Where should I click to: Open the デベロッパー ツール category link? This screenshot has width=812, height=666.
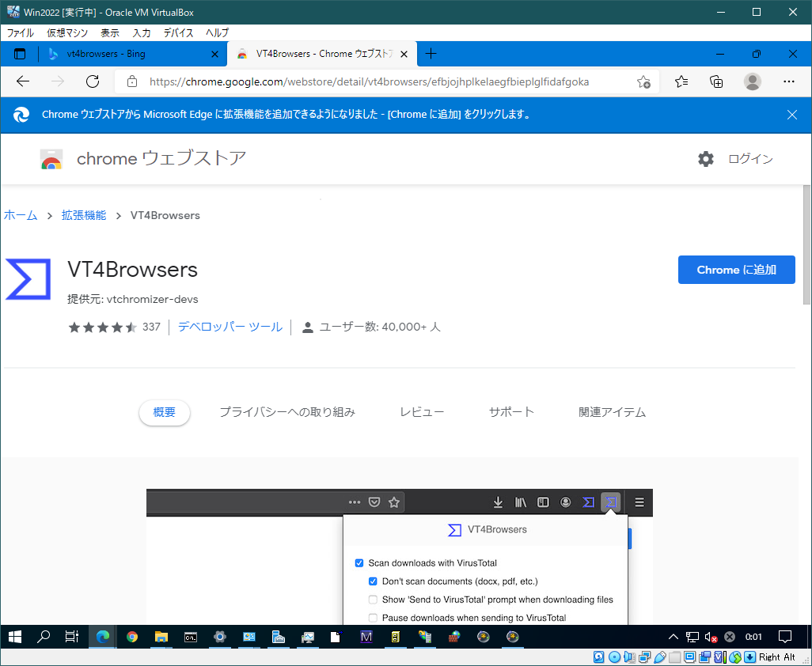tap(230, 327)
